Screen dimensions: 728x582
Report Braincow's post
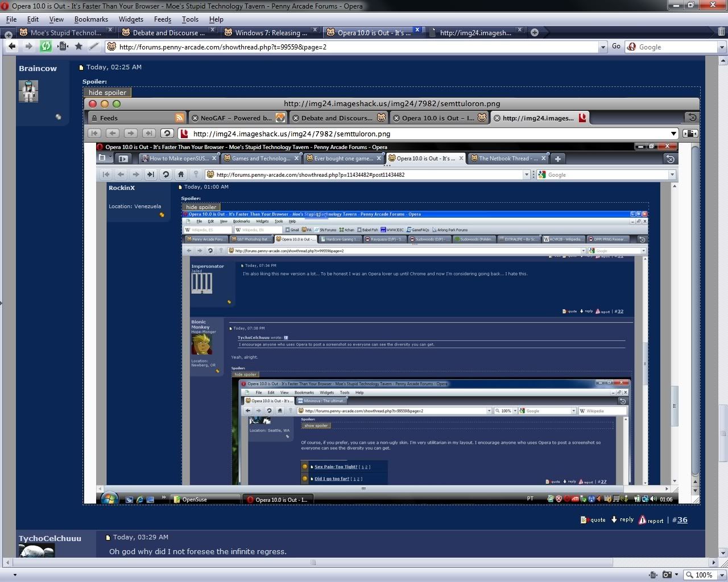click(x=651, y=519)
